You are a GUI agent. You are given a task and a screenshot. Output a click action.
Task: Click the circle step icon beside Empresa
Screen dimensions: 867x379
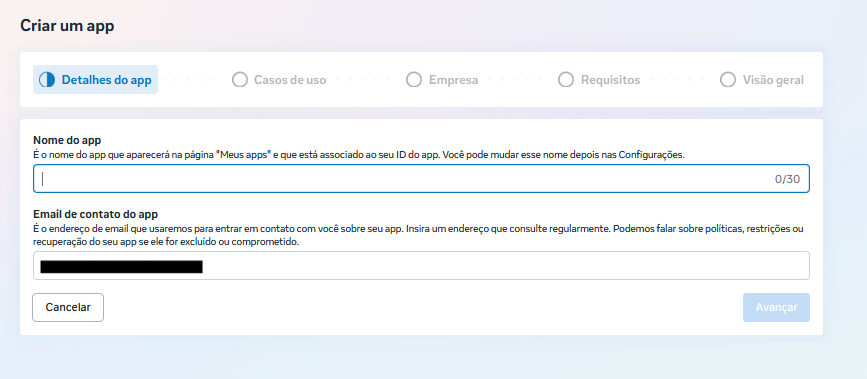(414, 80)
